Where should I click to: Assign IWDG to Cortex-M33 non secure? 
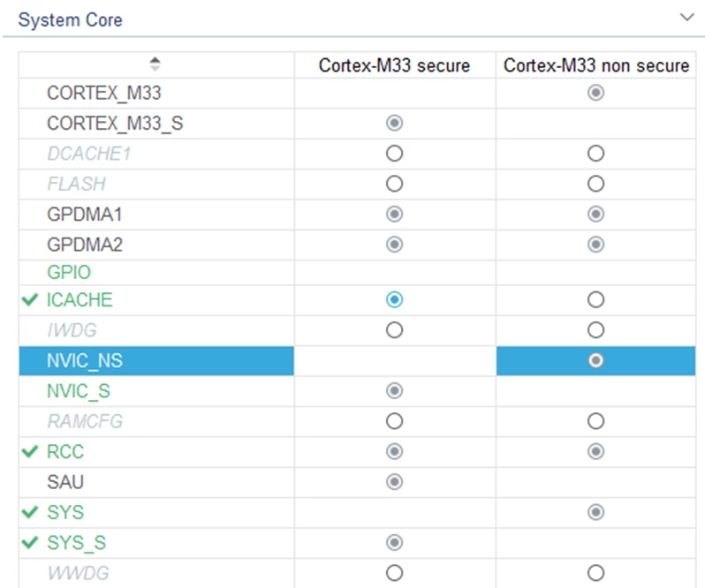click(x=595, y=330)
